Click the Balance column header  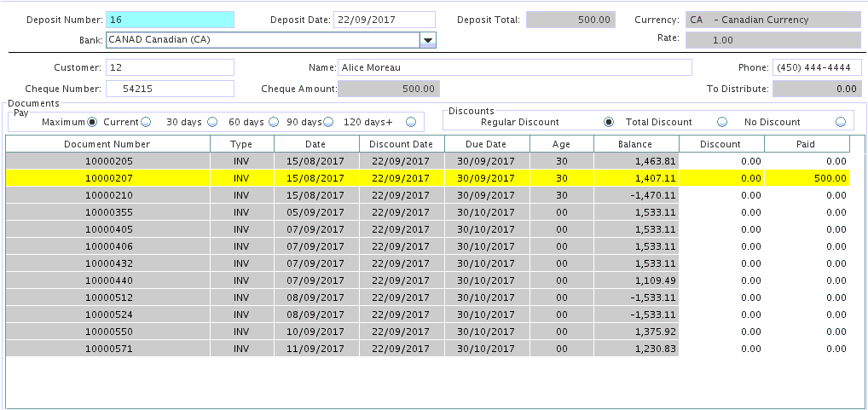(636, 144)
